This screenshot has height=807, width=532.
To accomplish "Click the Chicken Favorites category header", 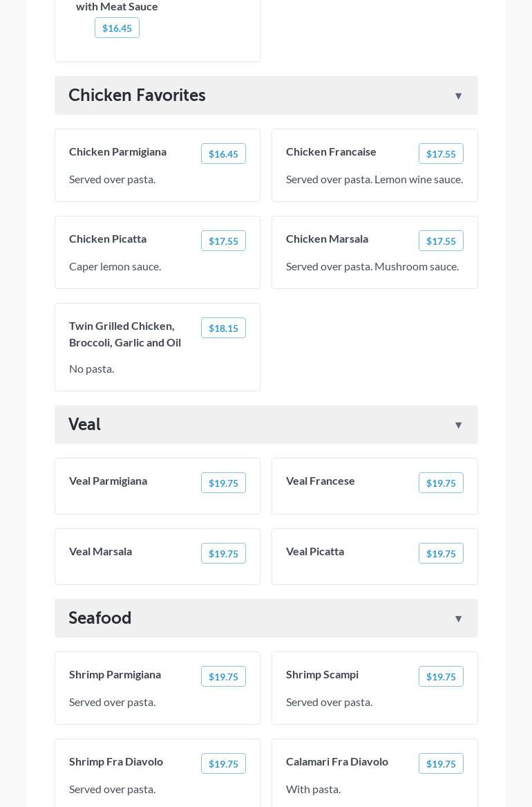I will pyautogui.click(x=137, y=95).
